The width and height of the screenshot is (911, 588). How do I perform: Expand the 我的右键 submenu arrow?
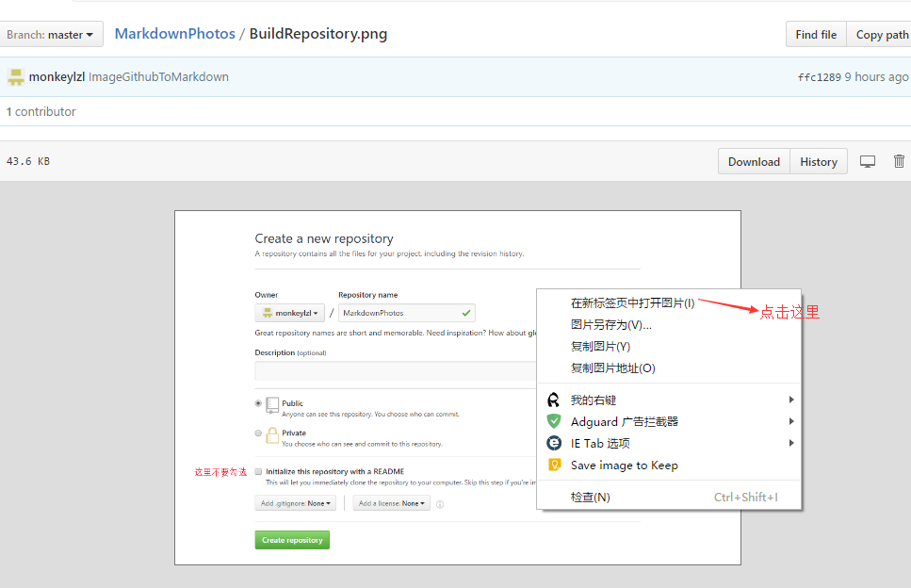(x=790, y=400)
